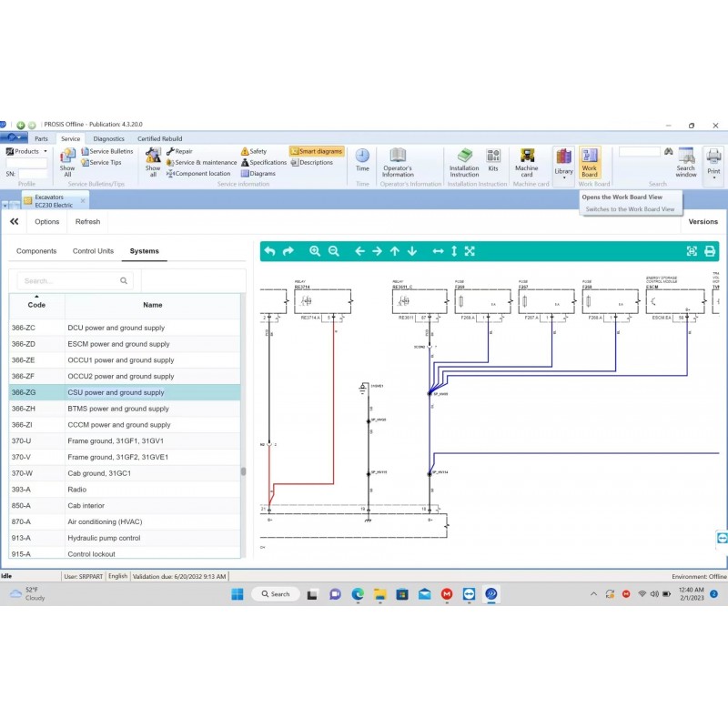Switch to the Diagnostics ribbon tab
Viewport: 728px width, 728px height.
(x=109, y=138)
